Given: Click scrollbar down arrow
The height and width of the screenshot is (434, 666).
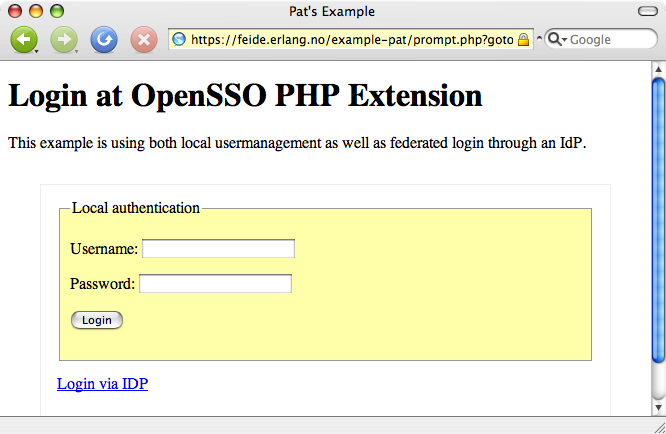Looking at the screenshot, I should (x=658, y=408).
